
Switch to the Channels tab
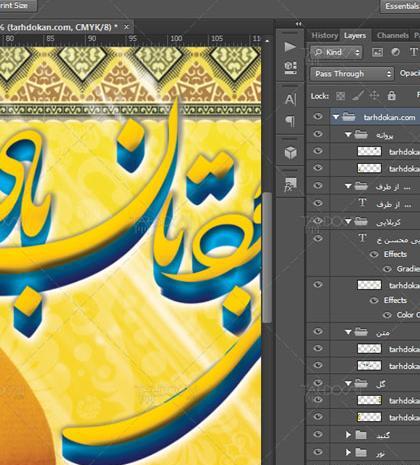pyautogui.click(x=393, y=35)
